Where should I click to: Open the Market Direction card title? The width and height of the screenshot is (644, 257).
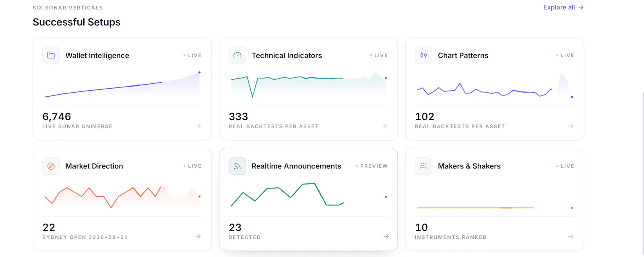coord(94,166)
